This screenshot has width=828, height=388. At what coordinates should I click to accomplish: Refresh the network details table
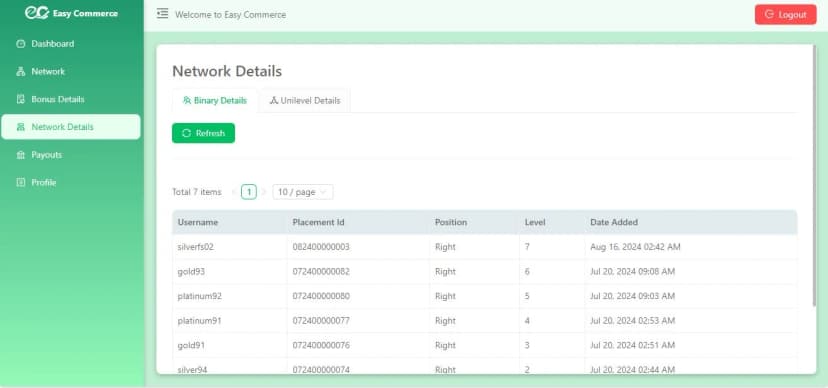click(203, 133)
